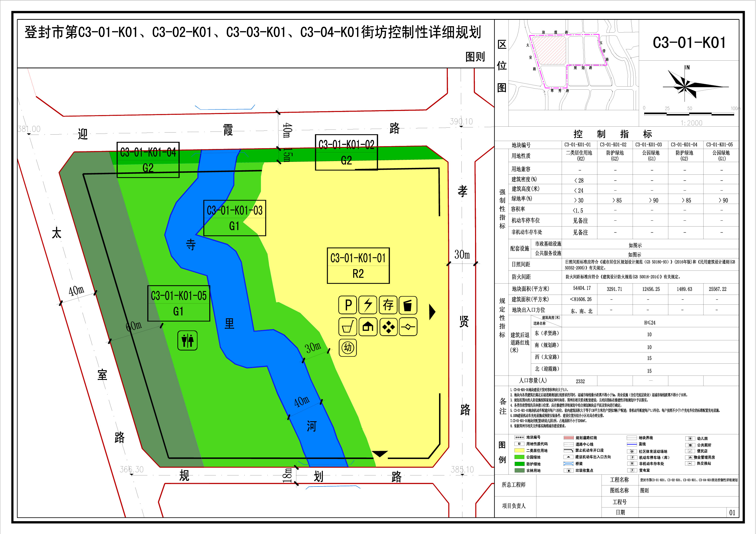The image size is (756, 534).
Task: Click the property management house icon
Action: pyautogui.click(x=368, y=327)
